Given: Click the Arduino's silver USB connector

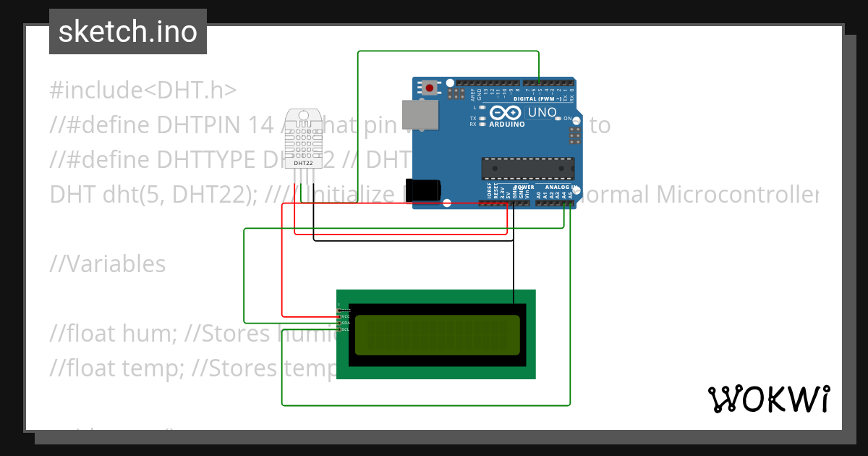Looking at the screenshot, I should (420, 114).
